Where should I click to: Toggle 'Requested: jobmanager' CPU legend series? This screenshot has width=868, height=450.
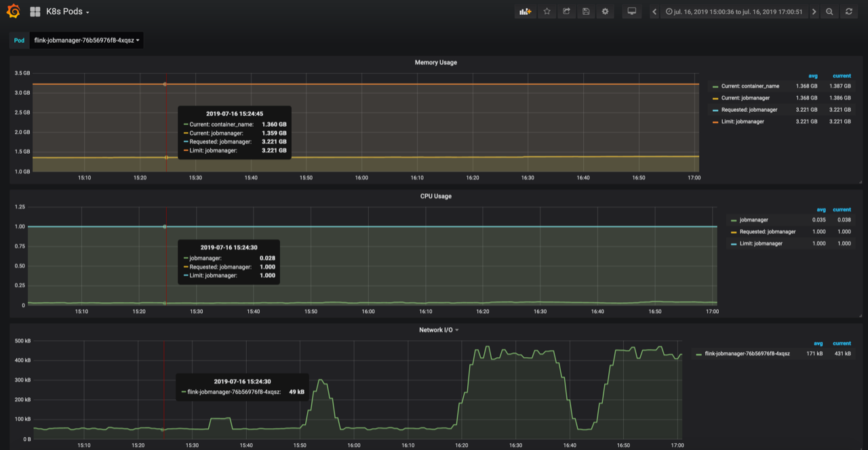pyautogui.click(x=767, y=232)
